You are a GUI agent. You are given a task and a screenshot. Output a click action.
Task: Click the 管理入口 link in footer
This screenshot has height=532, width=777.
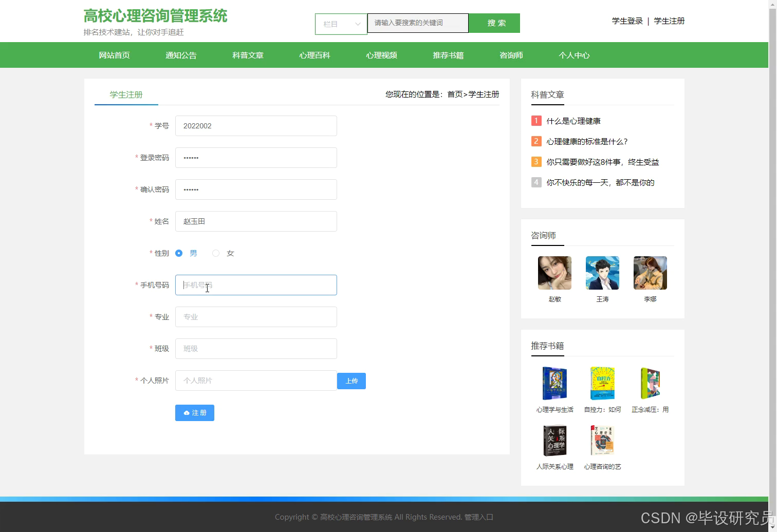pyautogui.click(x=479, y=517)
